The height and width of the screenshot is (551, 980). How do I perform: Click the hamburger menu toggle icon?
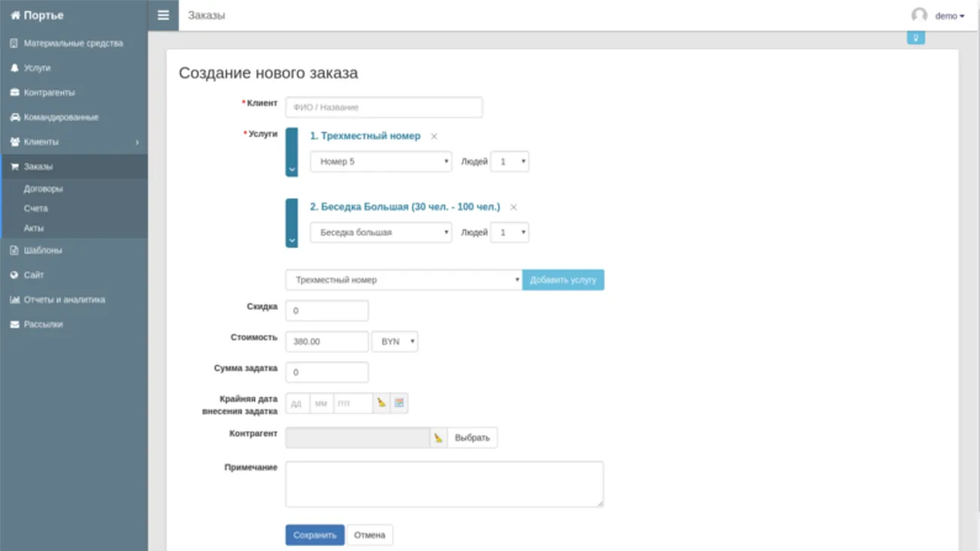pos(163,15)
